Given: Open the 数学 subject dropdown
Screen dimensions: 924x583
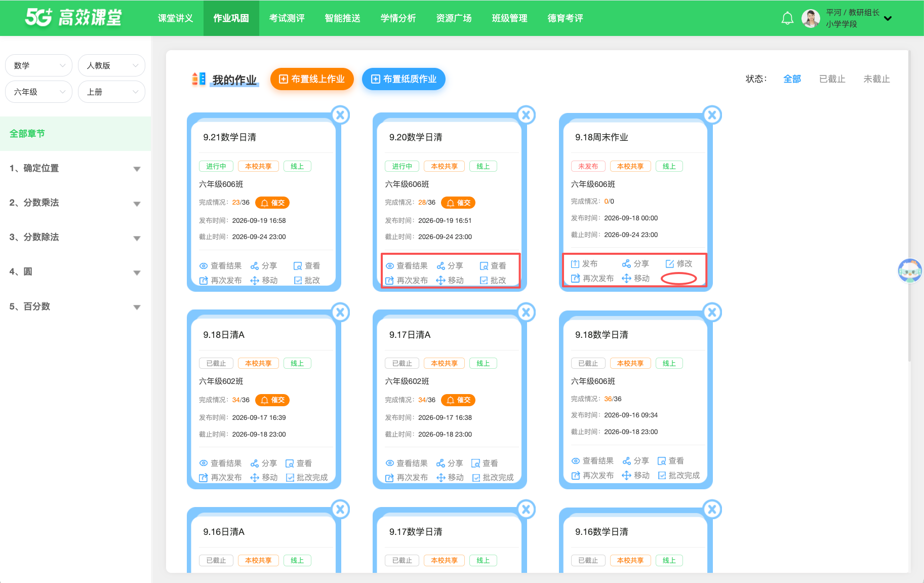Looking at the screenshot, I should [39, 65].
